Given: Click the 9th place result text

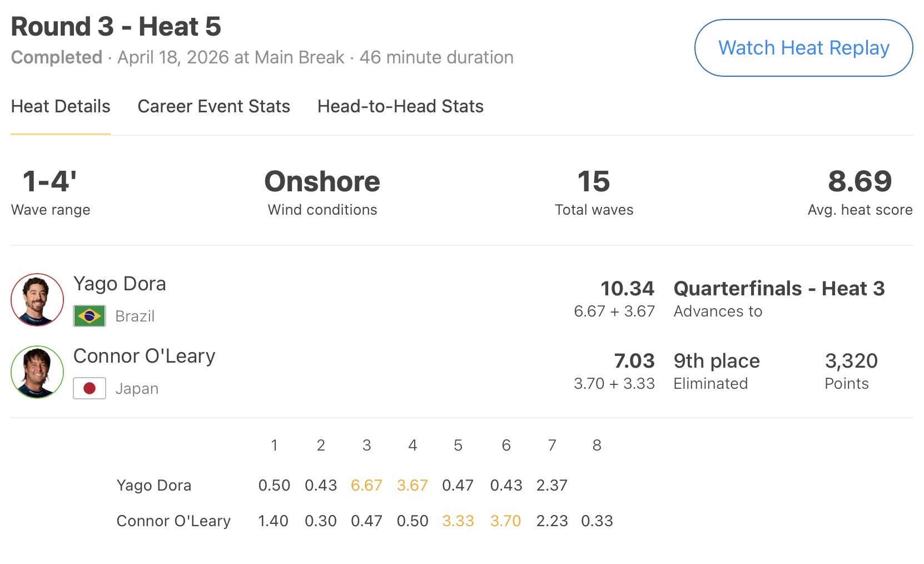Looking at the screenshot, I should (717, 361).
